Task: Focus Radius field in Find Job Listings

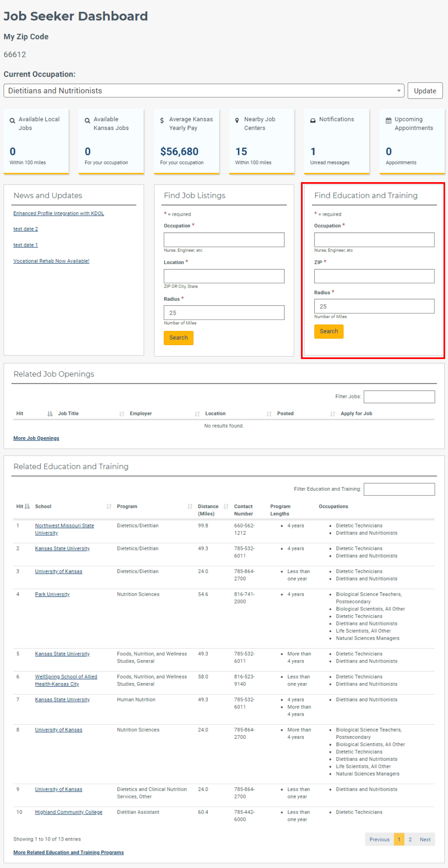Action: [224, 313]
